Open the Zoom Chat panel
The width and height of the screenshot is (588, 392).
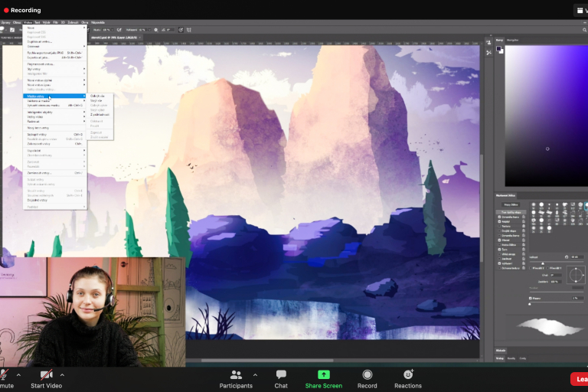coord(281,374)
